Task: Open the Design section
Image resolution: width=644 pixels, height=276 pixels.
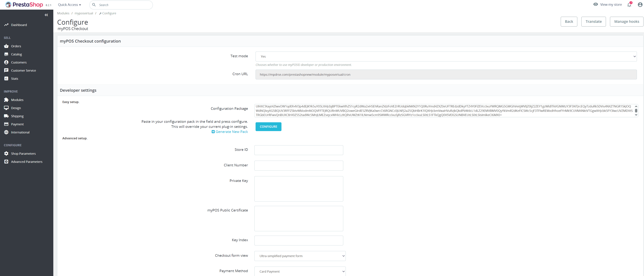Action: [x=16, y=108]
